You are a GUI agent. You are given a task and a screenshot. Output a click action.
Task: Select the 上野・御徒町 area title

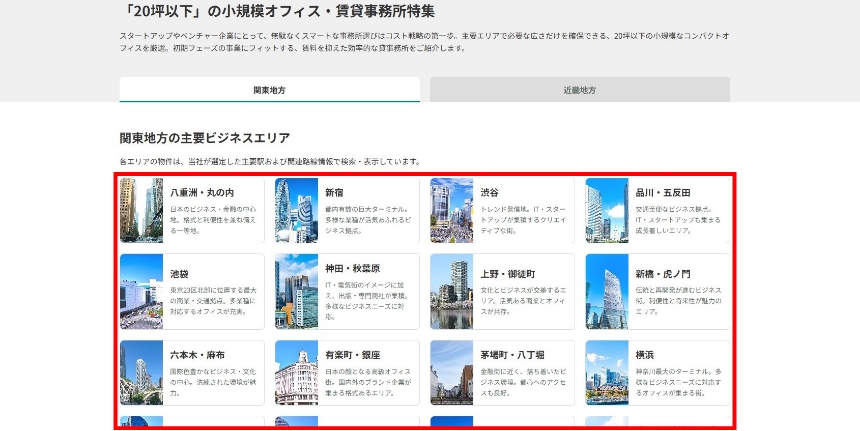pyautogui.click(x=508, y=273)
